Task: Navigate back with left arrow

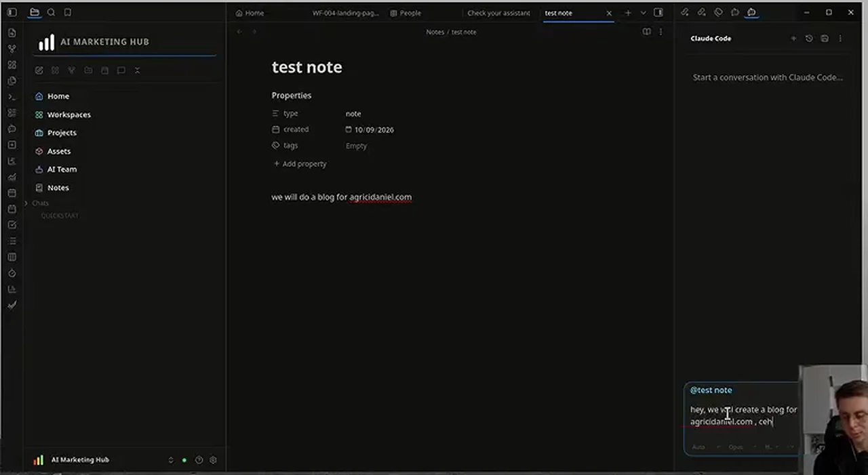Action: [x=239, y=32]
